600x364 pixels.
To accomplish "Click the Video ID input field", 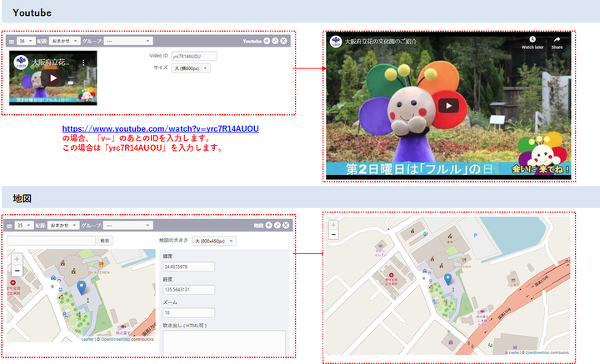I will click(188, 56).
